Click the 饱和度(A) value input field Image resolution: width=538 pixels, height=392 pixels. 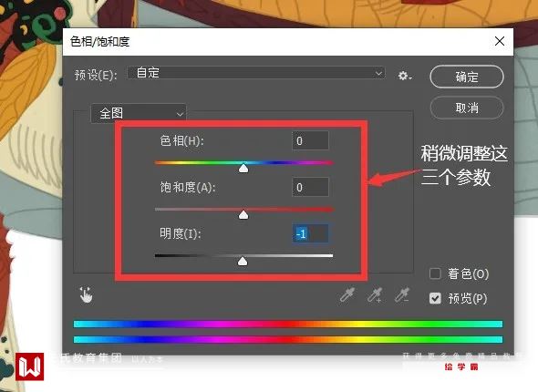coord(310,187)
